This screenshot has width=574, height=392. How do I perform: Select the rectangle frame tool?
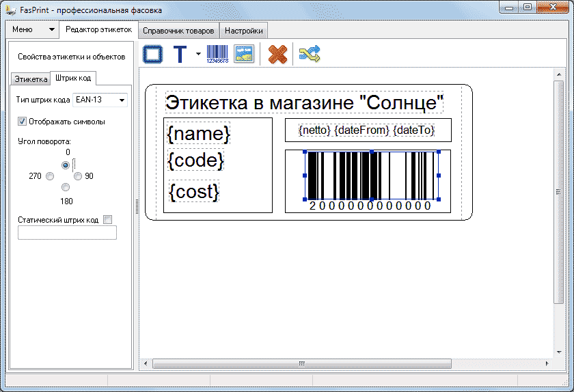(152, 54)
